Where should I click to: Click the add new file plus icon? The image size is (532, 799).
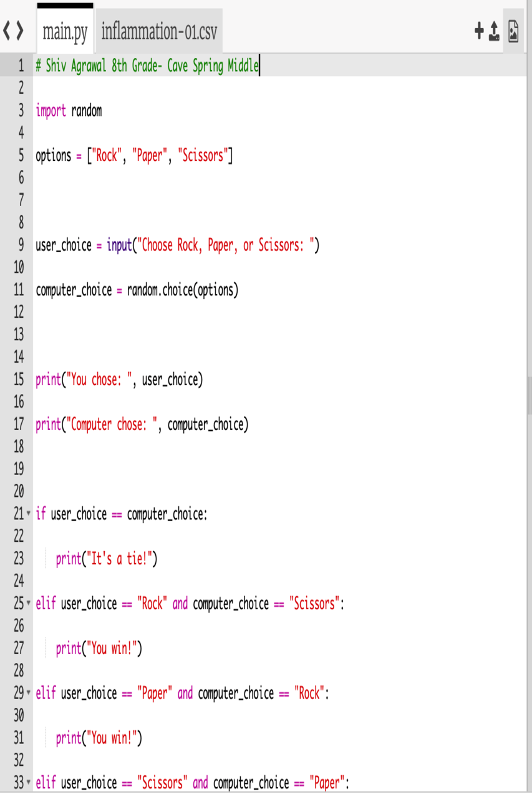[x=478, y=31]
